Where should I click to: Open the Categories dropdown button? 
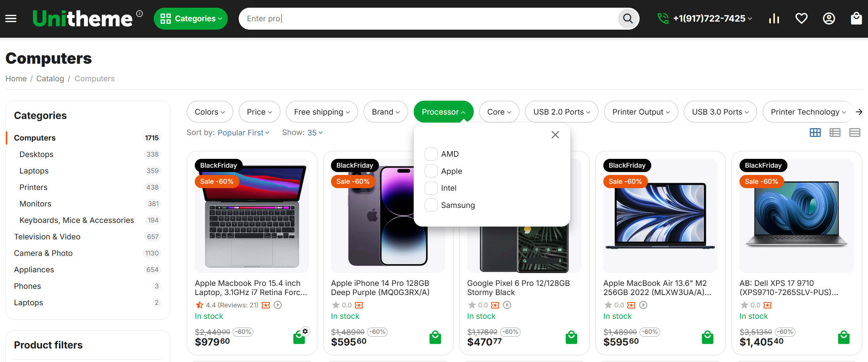pyautogui.click(x=191, y=19)
